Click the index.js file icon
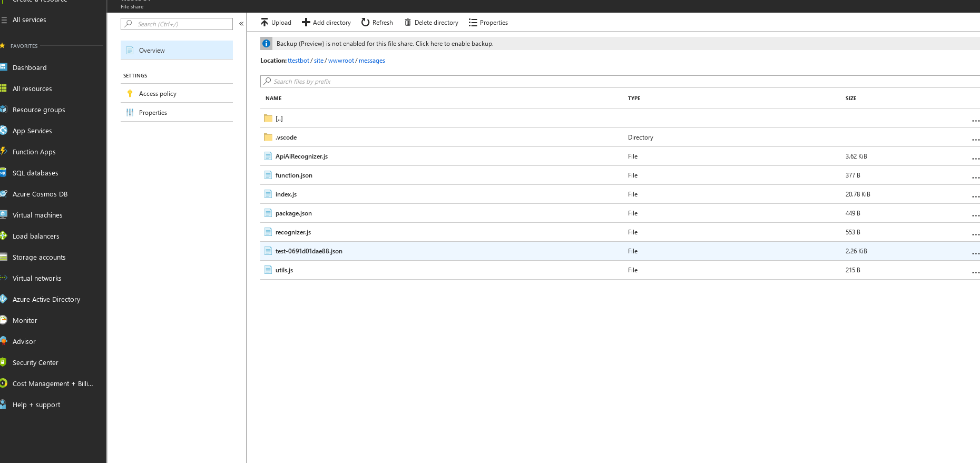The image size is (980, 463). [268, 194]
